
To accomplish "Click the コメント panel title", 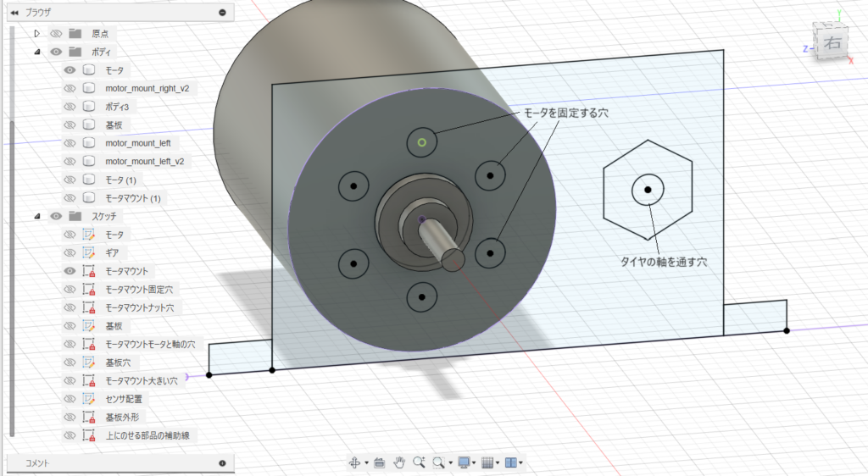I will pos(37,463).
